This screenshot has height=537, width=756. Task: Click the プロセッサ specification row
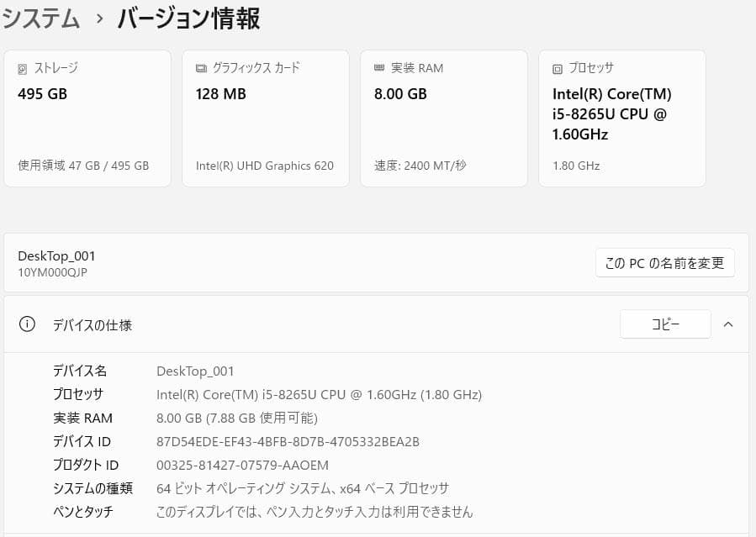(x=320, y=394)
